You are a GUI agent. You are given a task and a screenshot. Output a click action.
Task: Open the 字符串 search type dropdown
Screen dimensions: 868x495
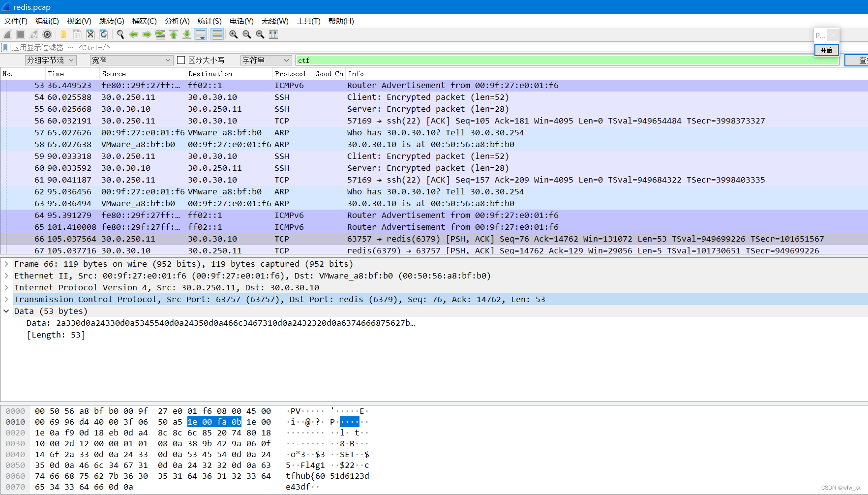click(266, 60)
